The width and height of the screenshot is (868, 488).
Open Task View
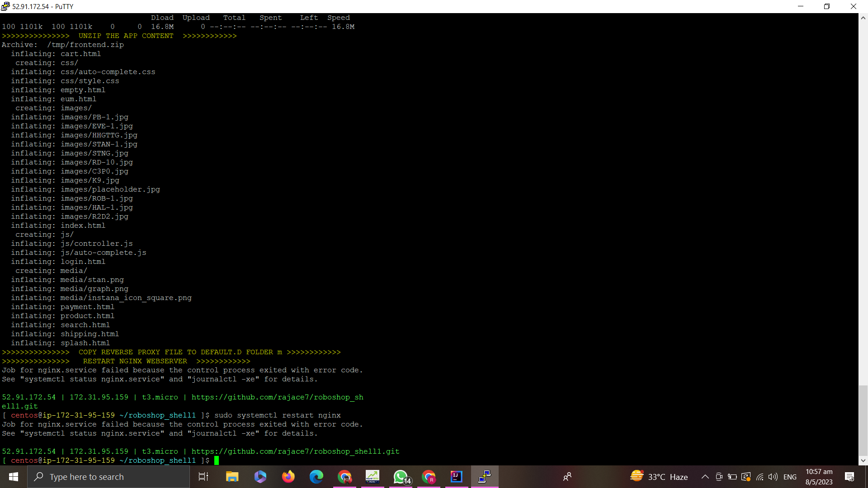203,477
